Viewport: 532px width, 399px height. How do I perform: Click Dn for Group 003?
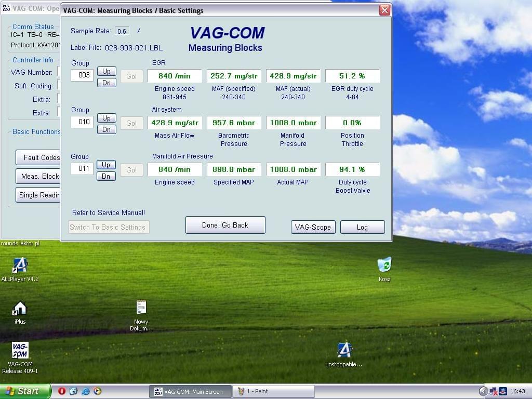click(107, 83)
